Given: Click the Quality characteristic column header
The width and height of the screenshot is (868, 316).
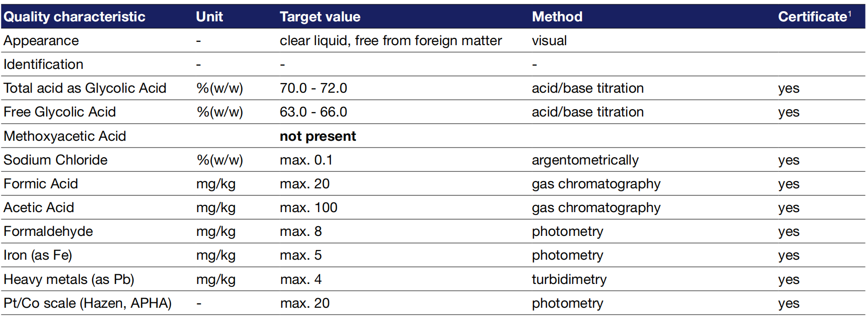Looking at the screenshot, I should tap(74, 17).
